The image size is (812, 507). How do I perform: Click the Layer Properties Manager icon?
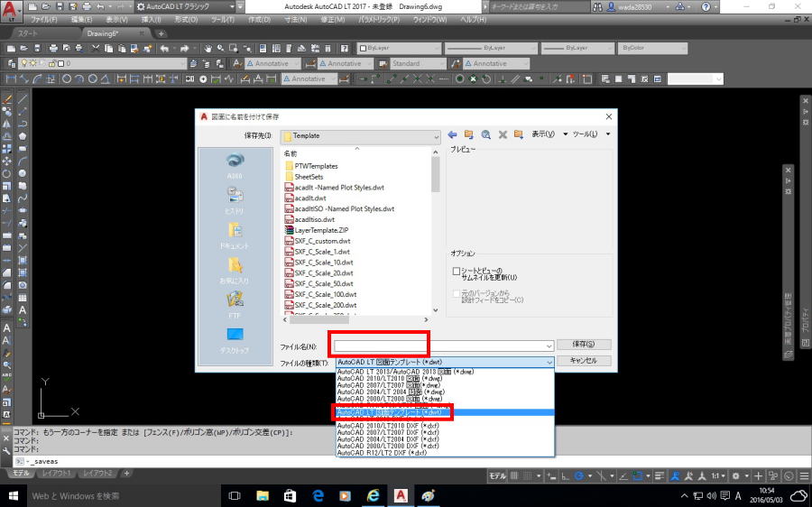[12, 63]
